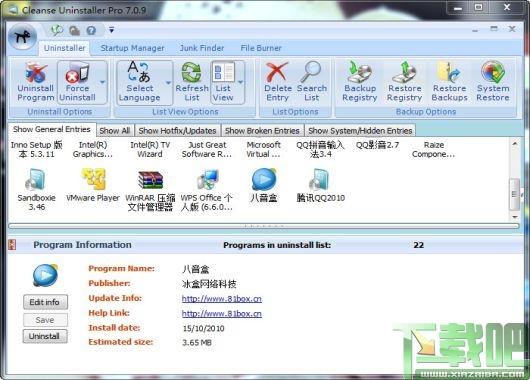Click the second quick access toolbar icon
The width and height of the screenshot is (530, 380).
[x=74, y=31]
